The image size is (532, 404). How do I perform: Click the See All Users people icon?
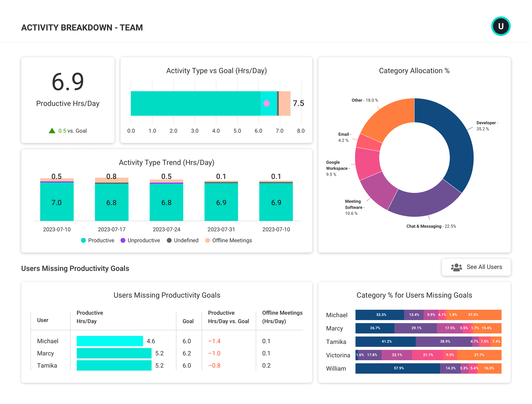(456, 267)
